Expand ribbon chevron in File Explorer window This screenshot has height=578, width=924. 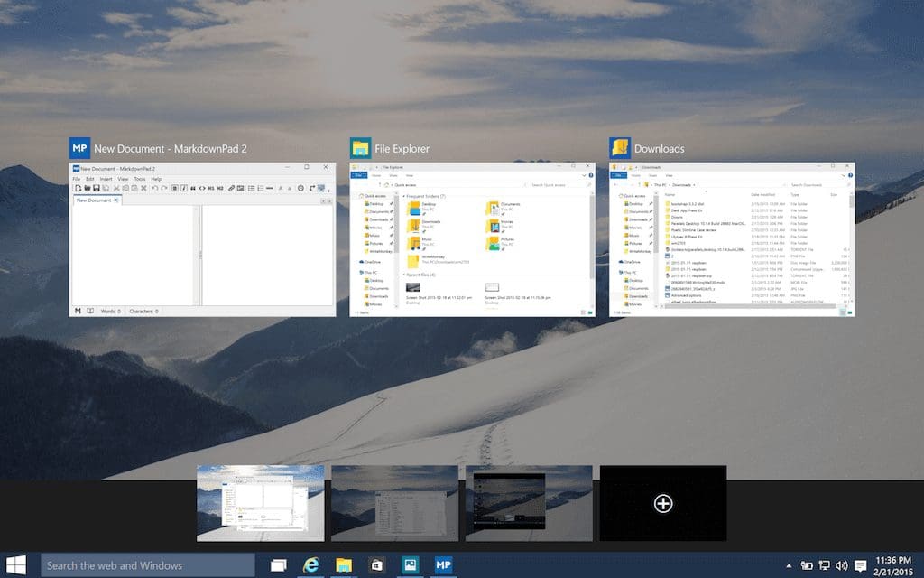click(x=584, y=175)
